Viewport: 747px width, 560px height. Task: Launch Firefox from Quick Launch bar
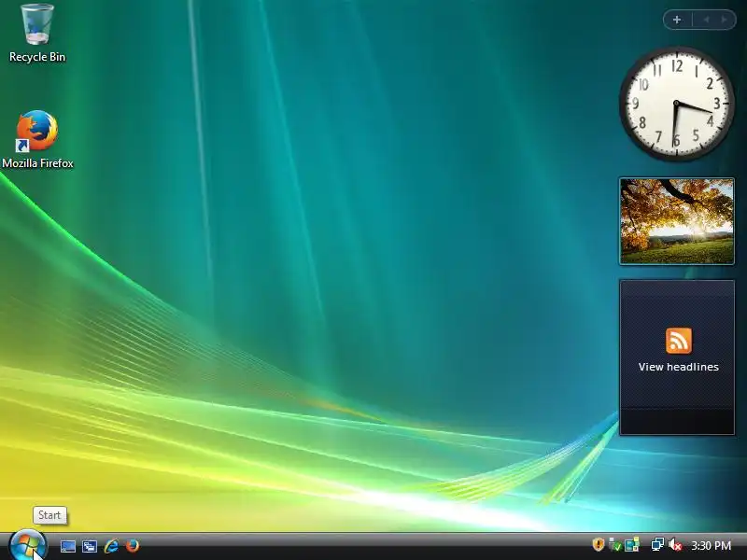[x=133, y=546]
